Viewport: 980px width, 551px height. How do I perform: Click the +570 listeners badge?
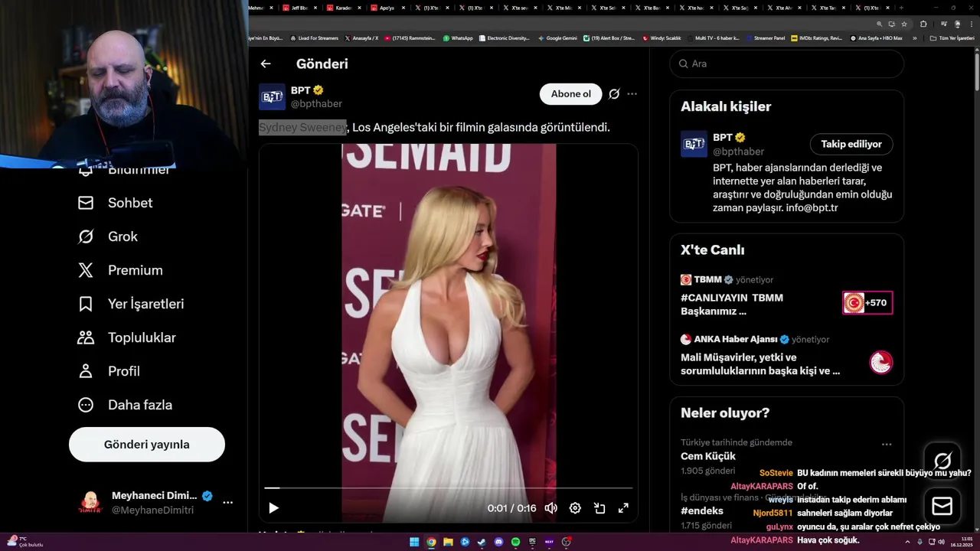[x=867, y=303]
